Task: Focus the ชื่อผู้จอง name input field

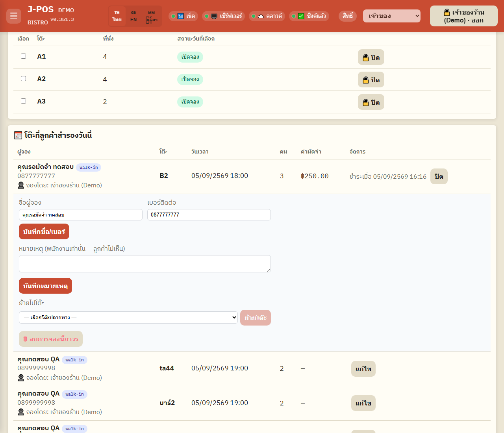Action: pyautogui.click(x=81, y=215)
